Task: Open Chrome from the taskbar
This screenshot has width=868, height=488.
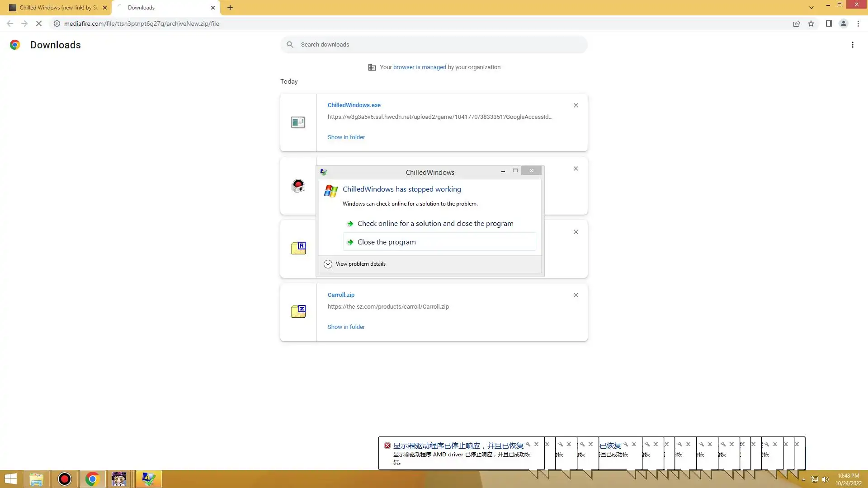Action: pyautogui.click(x=92, y=479)
